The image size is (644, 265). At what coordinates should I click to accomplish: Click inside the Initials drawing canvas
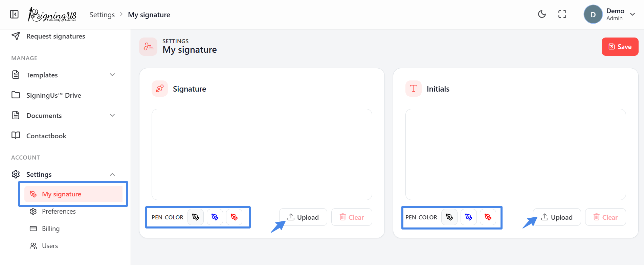point(516,154)
